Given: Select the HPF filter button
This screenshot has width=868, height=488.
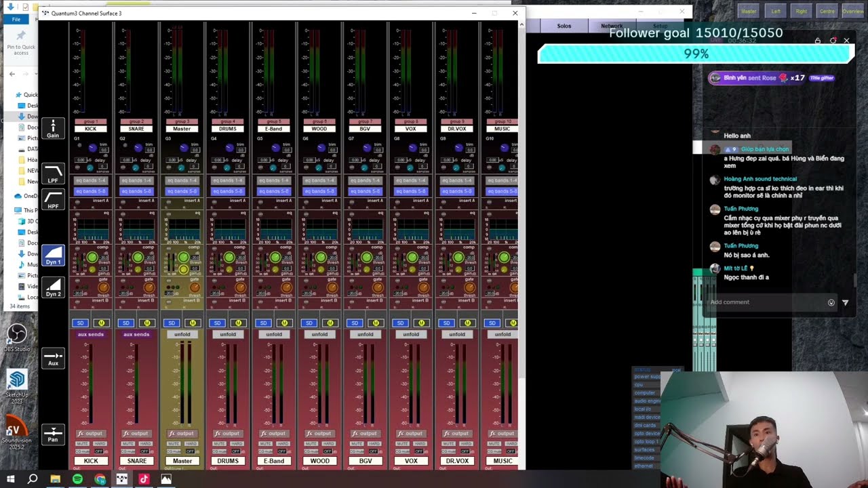Looking at the screenshot, I should coord(53,199).
